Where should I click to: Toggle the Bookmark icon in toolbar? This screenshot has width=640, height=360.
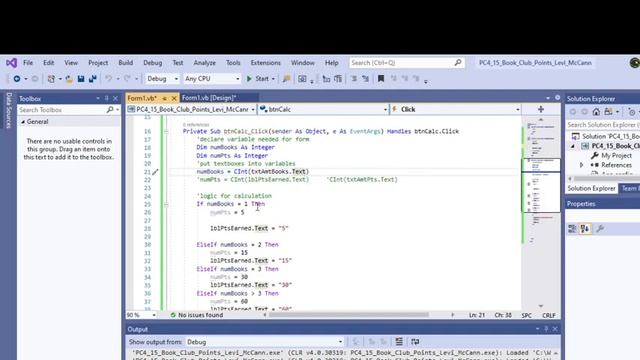tap(381, 79)
